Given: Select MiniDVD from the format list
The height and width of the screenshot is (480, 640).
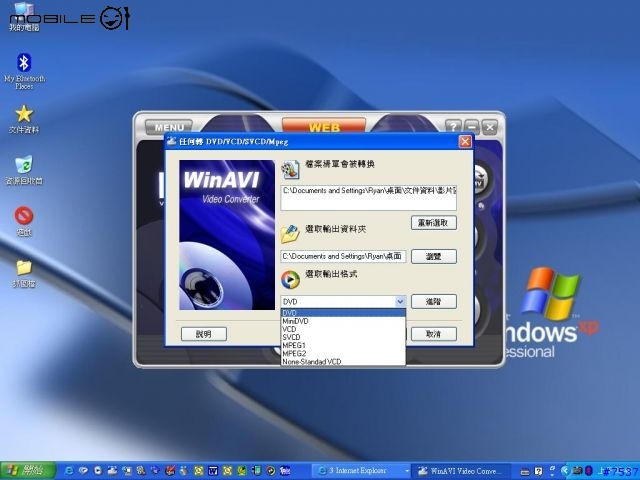Looking at the screenshot, I should (x=343, y=321).
